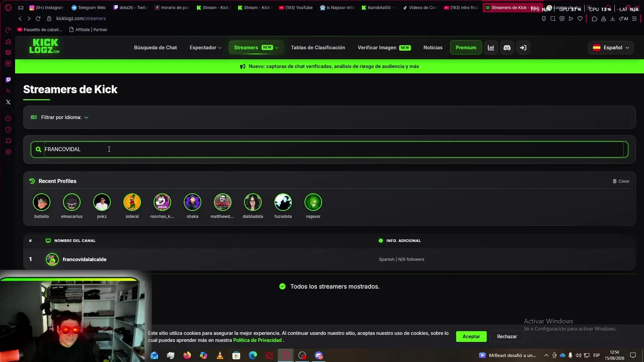Open Opera sidebar settings gear icon
644x362 pixels.
coord(8,152)
